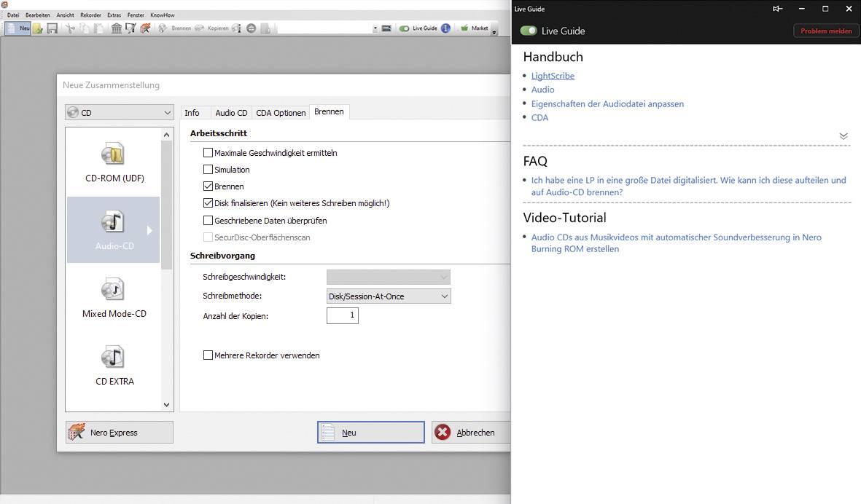The width and height of the screenshot is (861, 504).
Task: Select the CD EXTRA compilation type
Action: click(x=114, y=364)
